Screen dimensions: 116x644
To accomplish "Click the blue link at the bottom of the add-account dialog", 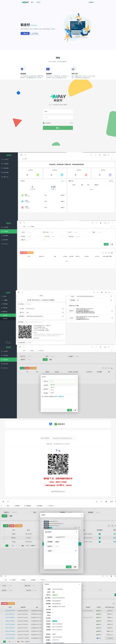I will [61, 396].
